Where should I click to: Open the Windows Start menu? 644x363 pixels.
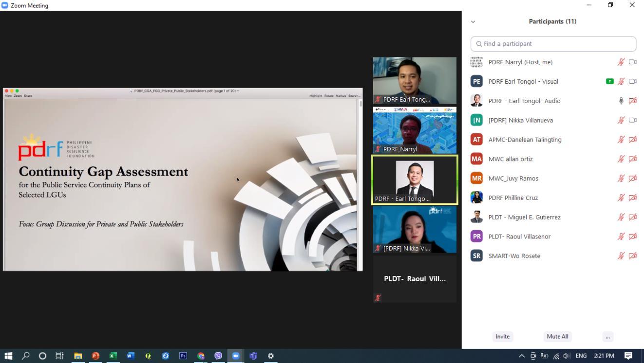[x=8, y=356]
